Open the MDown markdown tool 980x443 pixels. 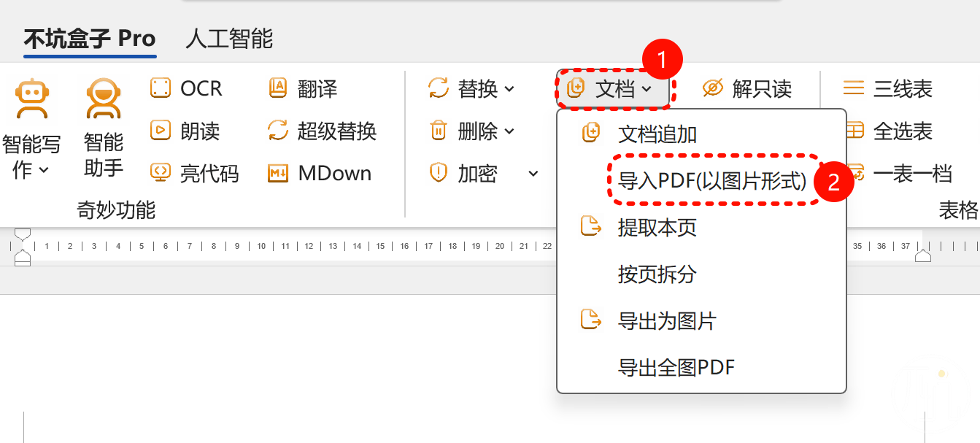[x=320, y=173]
